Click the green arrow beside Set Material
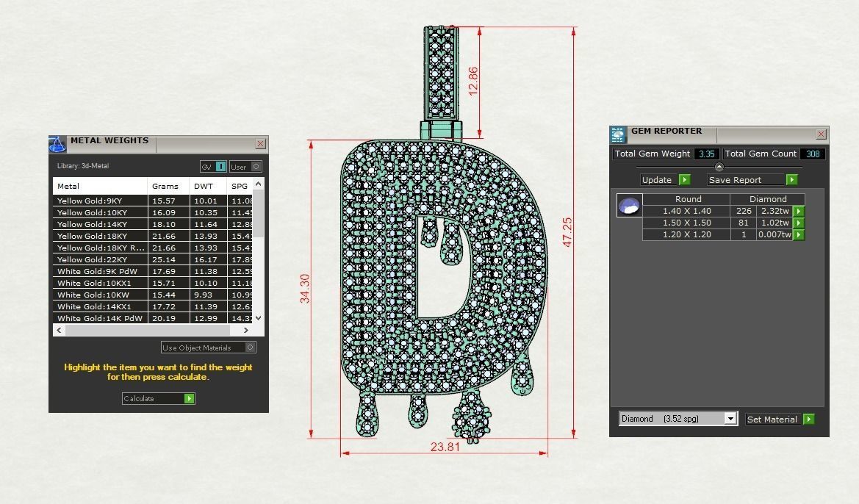Screen dimensions: 859x504 808,419
